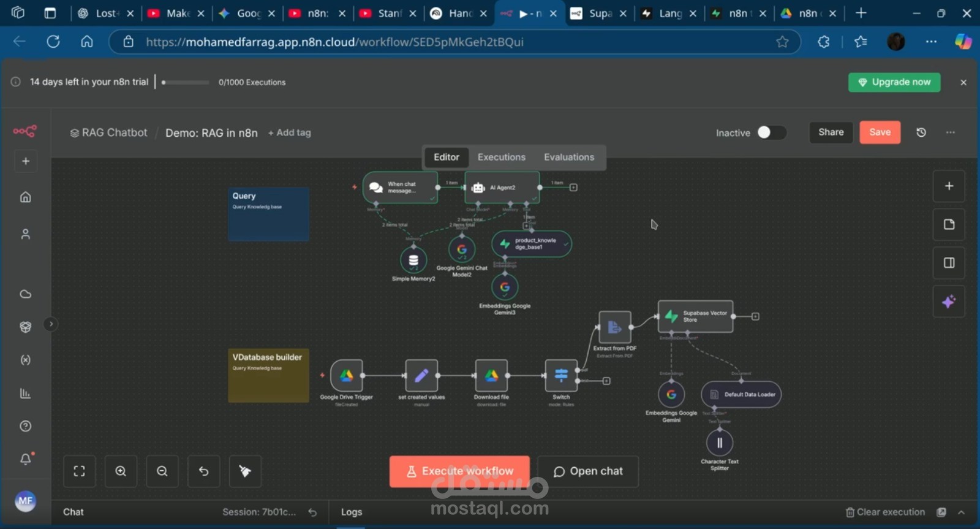The height and width of the screenshot is (529, 980).
Task: Select the Google Drive Trigger node
Action: click(347, 376)
